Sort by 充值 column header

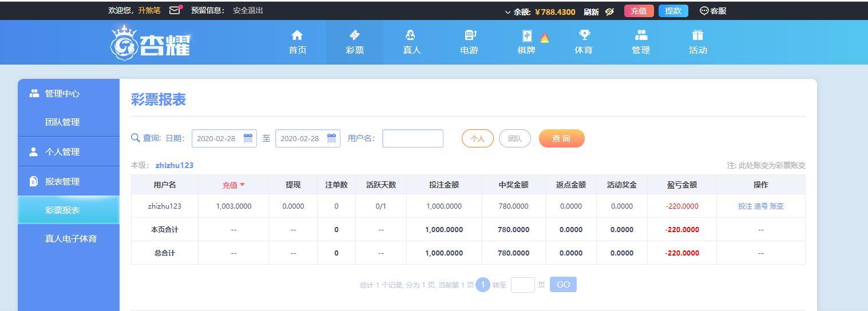point(233,185)
